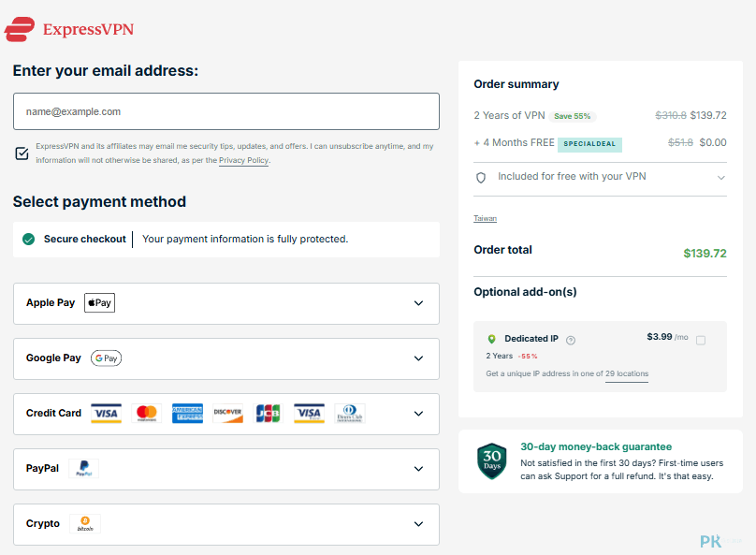The image size is (756, 555).
Task: Focus the email address input field
Action: [226, 111]
